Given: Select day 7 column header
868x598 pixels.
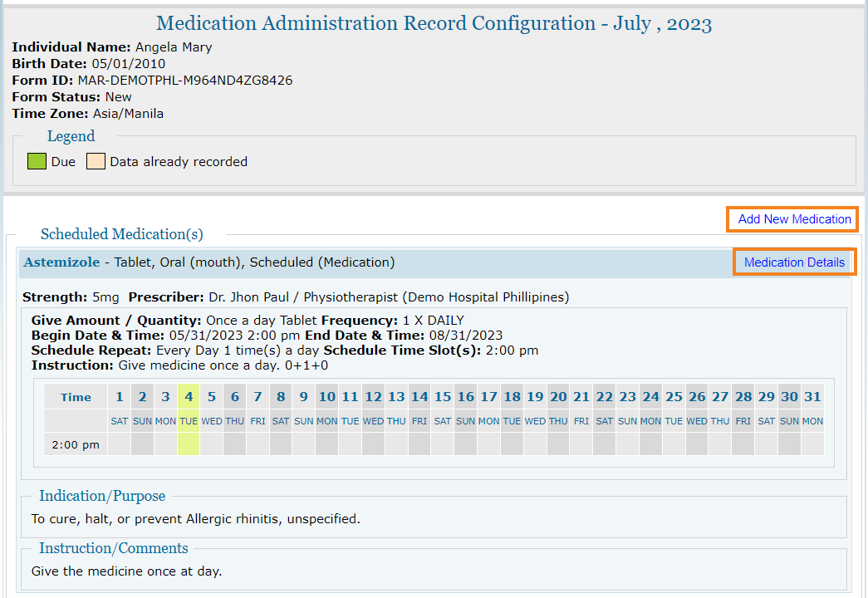Looking at the screenshot, I should pos(257,396).
